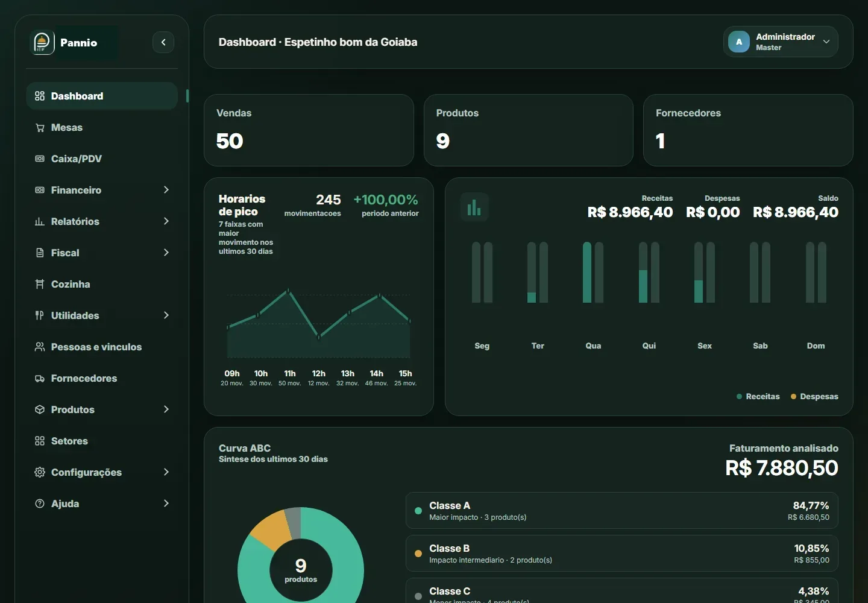Image resolution: width=868 pixels, height=603 pixels.
Task: Go to Mesas in the sidebar
Action: [102, 127]
